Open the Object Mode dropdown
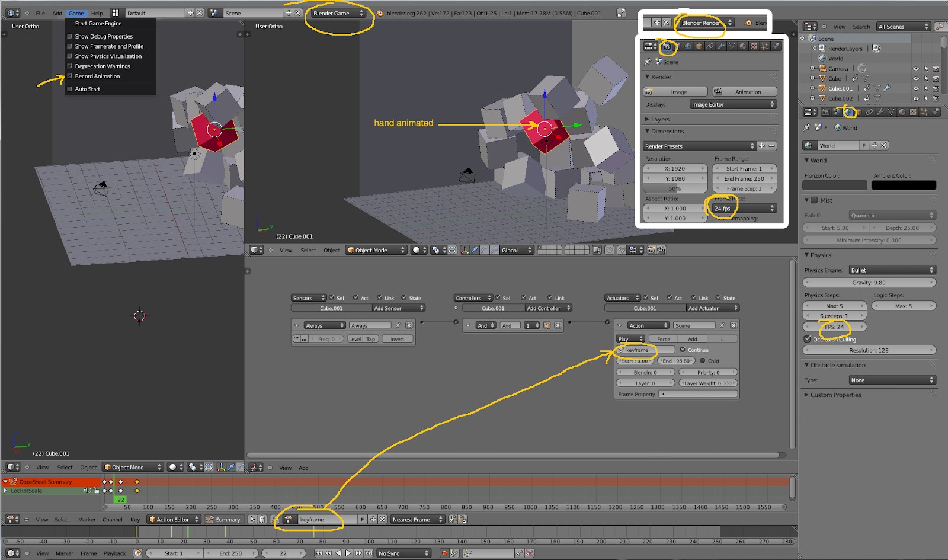 tap(375, 249)
